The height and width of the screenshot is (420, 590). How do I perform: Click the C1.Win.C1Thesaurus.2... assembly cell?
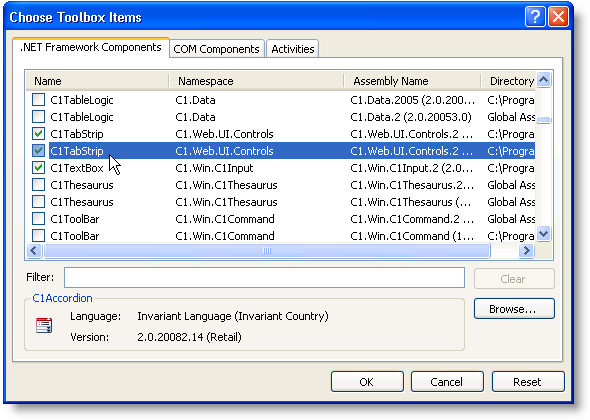(x=412, y=185)
